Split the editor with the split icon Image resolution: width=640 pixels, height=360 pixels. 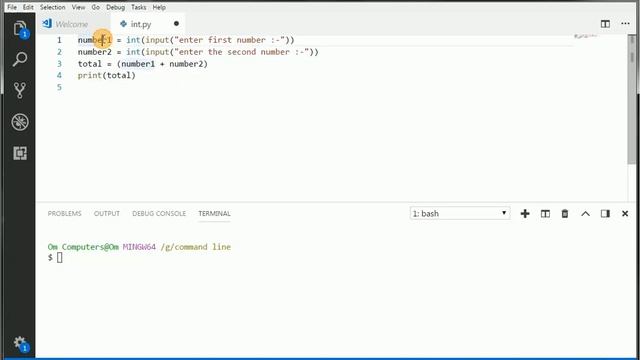click(605, 24)
